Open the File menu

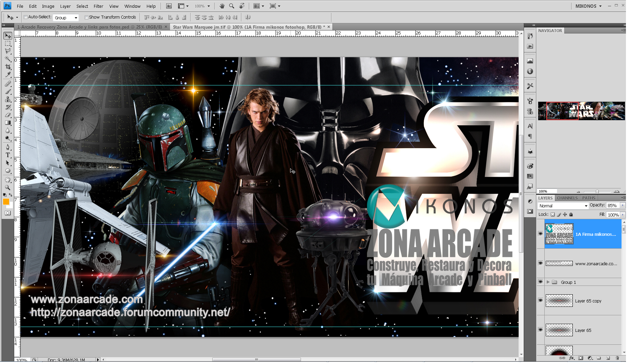point(20,6)
